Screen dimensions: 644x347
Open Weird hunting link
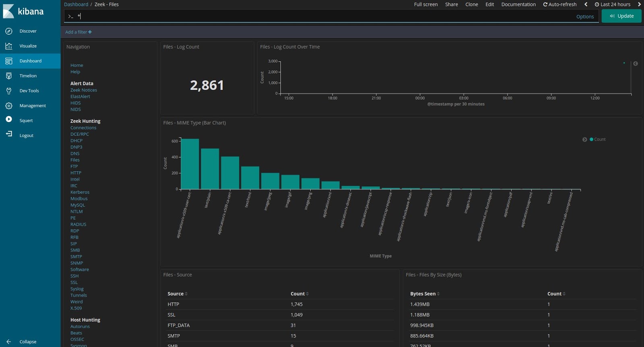(76, 302)
